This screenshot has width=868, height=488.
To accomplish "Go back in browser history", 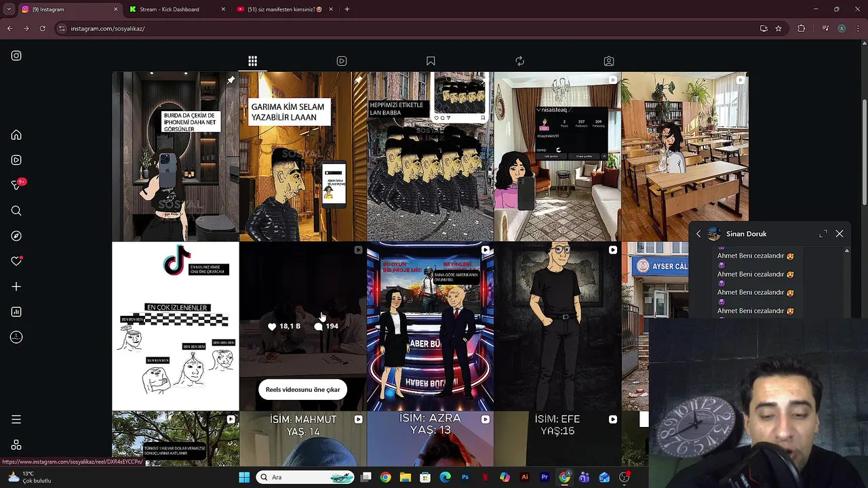I will coord(9,28).
